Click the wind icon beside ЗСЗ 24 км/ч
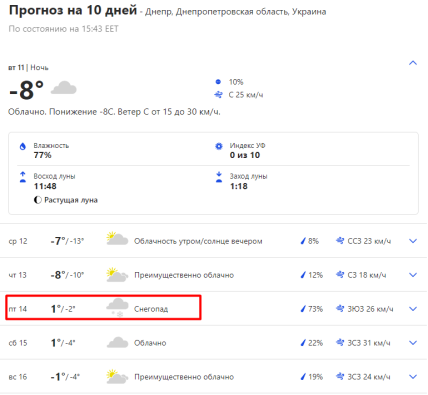This screenshot has width=428, height=395. click(340, 377)
